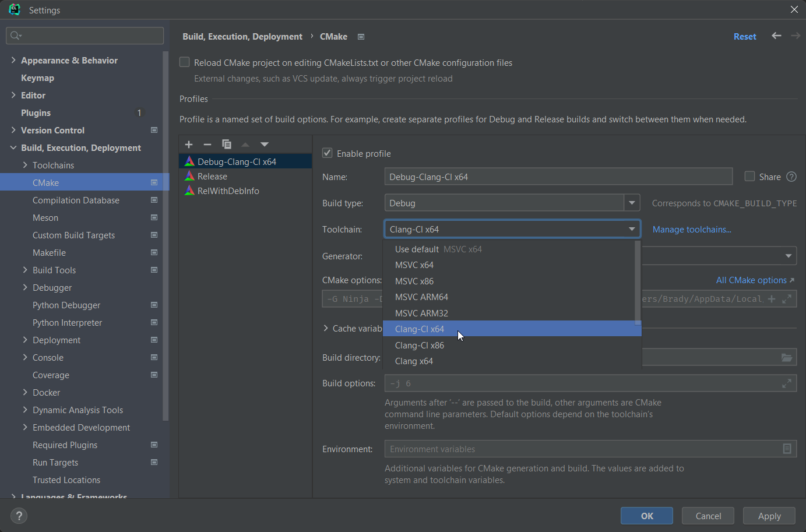Navigate forward with right arrow
The width and height of the screenshot is (806, 532).
click(x=796, y=36)
